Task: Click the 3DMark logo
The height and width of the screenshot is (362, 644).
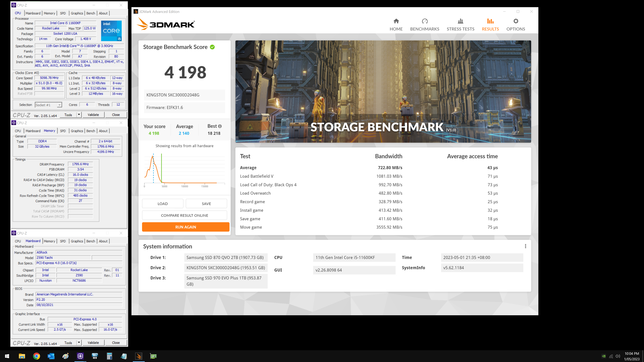Action: point(166,24)
